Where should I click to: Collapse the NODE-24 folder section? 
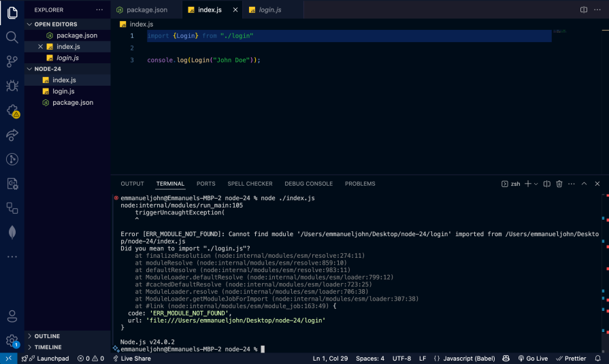click(67, 69)
